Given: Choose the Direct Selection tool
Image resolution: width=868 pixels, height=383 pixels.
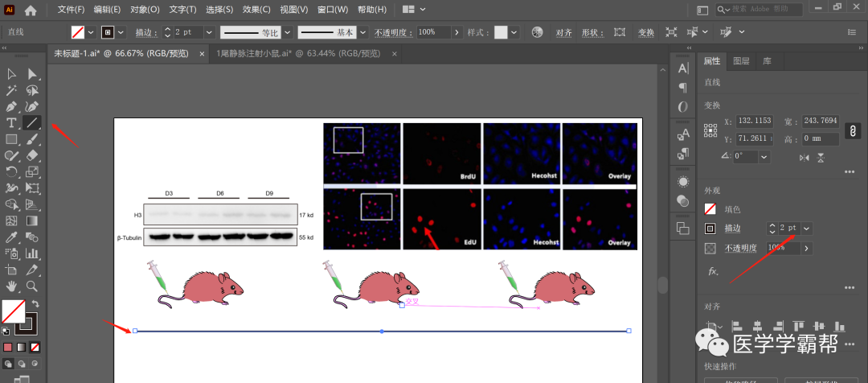Looking at the screenshot, I should point(33,74).
